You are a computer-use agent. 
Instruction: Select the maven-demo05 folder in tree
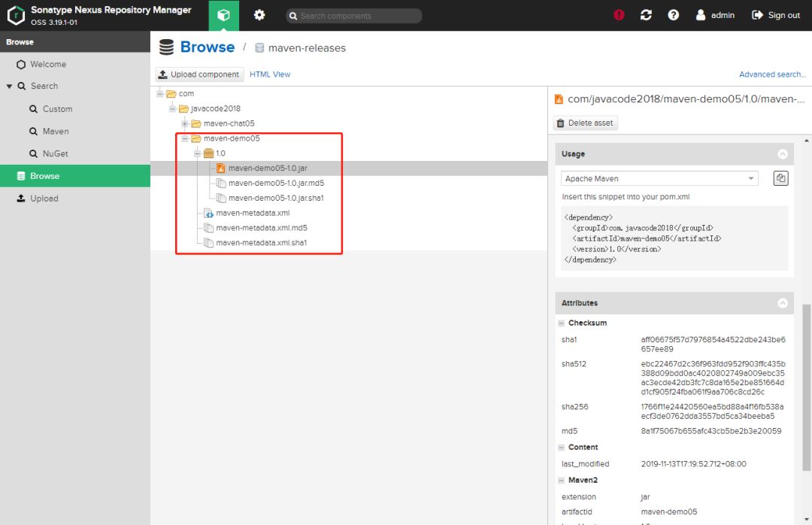point(232,138)
